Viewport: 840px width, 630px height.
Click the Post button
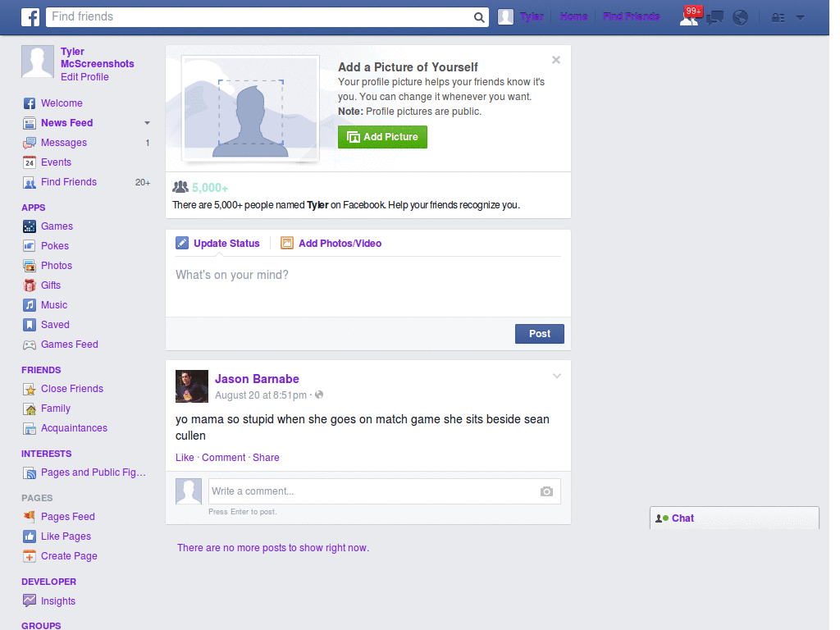click(x=540, y=334)
